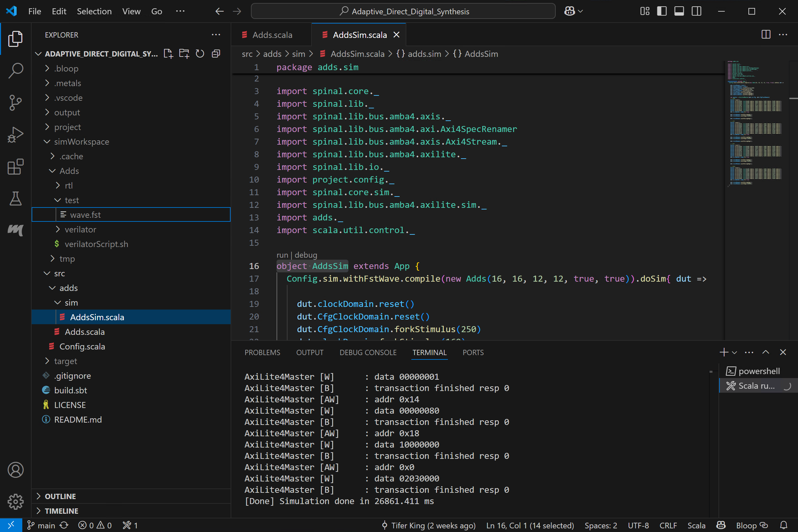Click the command center search box
The height and width of the screenshot is (532, 798).
coord(403,11)
